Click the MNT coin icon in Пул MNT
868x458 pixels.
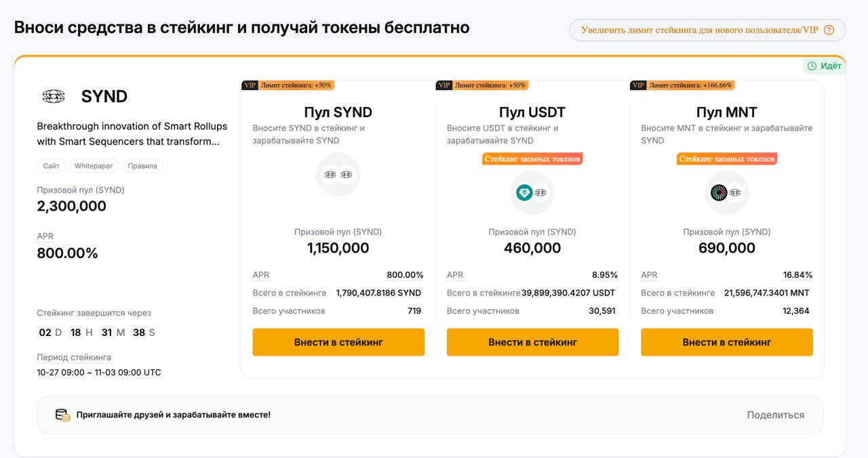(718, 192)
